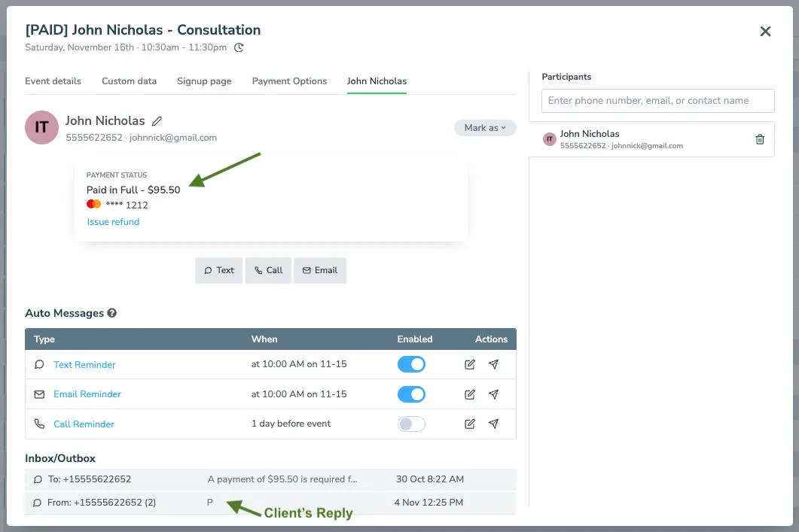This screenshot has width=799, height=532.
Task: Turn off the Email Reminder toggle
Action: click(411, 394)
